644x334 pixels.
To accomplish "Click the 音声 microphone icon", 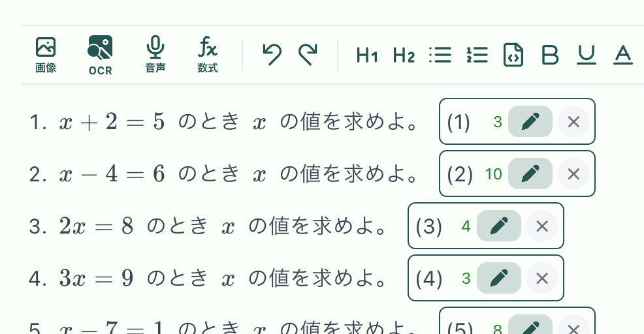I will pos(155,54).
